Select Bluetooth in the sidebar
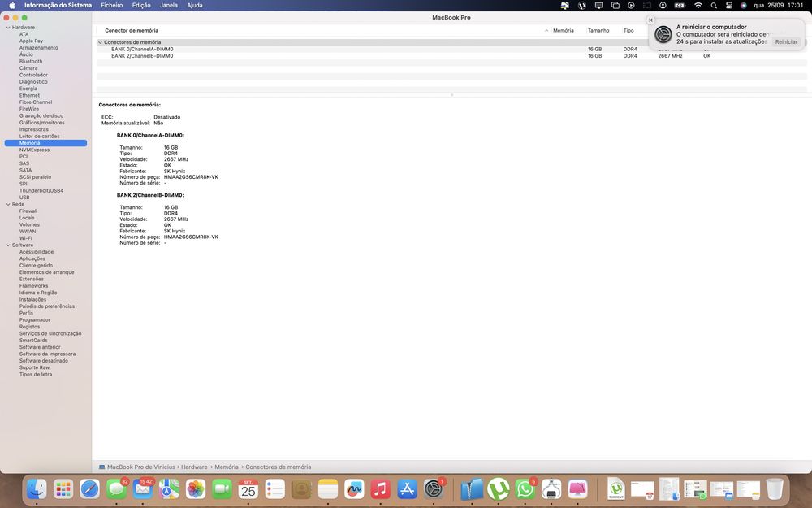The width and height of the screenshot is (812, 508). 31,61
